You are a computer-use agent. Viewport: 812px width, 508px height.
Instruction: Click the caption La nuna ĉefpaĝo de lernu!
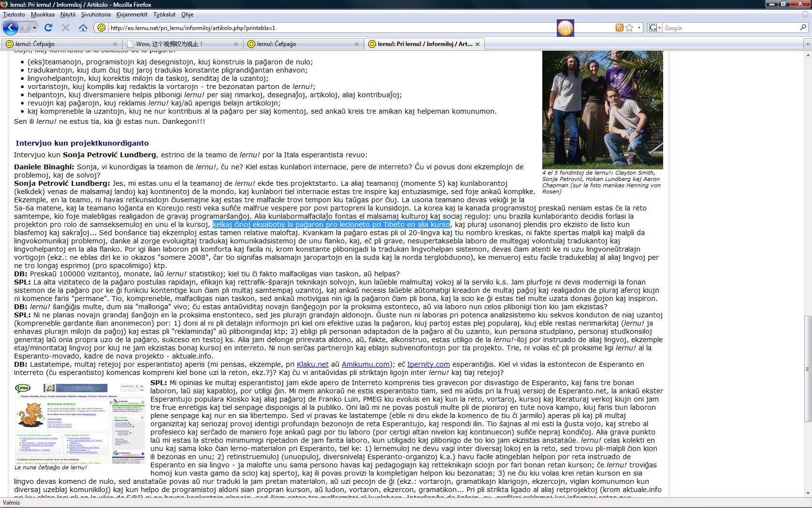click(51, 467)
